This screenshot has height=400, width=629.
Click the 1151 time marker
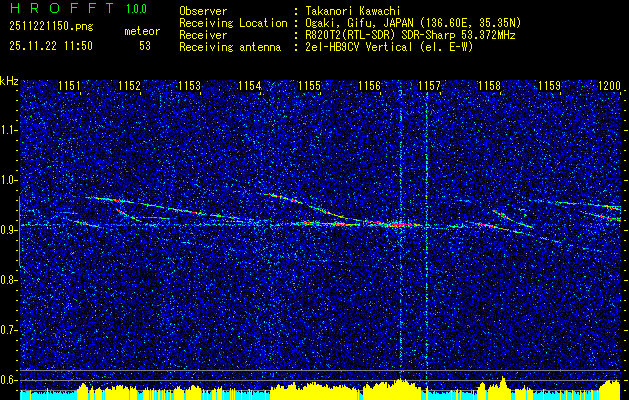tap(69, 86)
